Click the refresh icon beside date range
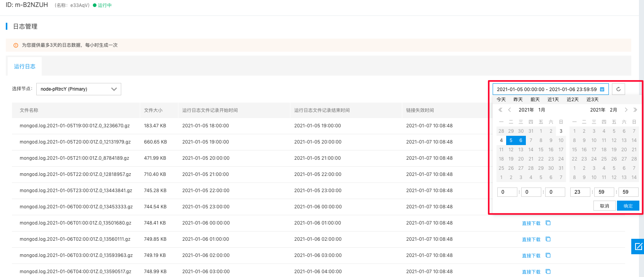Viewport: 644px width, 277px height. coord(618,89)
